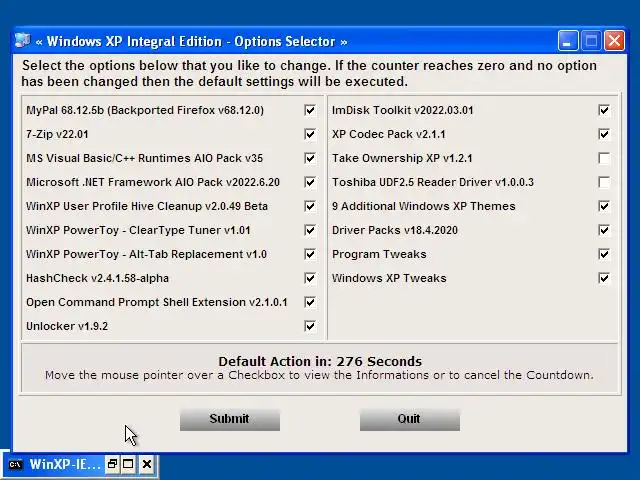Toggle WinXP User Profile Hive Cleanup checkbox
Viewport: 640px width, 480px height.
pyautogui.click(x=310, y=206)
